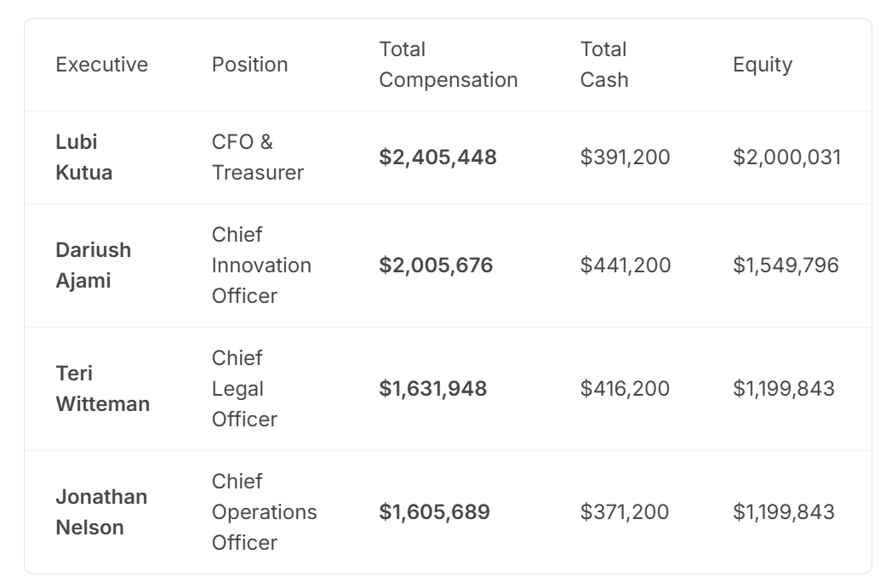
Task: Click the Executive column header
Action: point(101,65)
